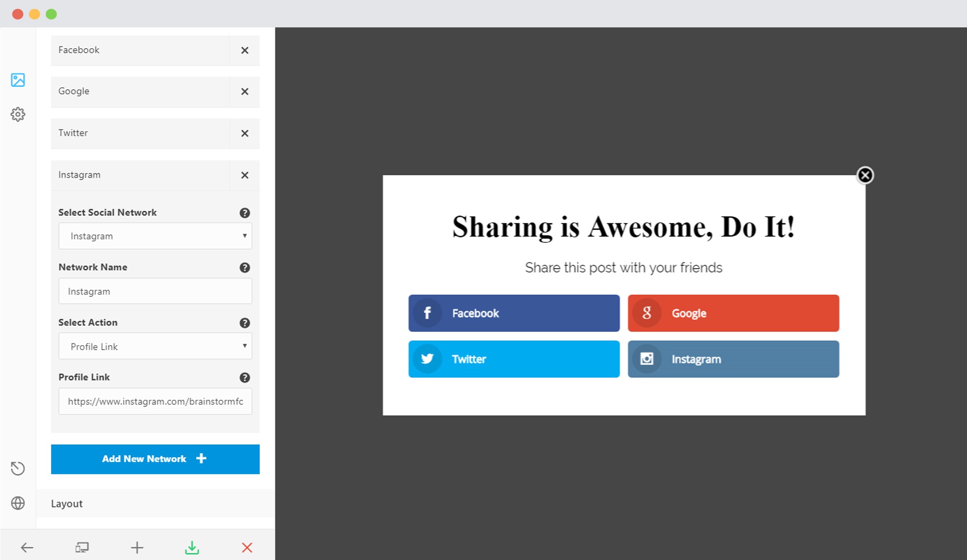The width and height of the screenshot is (967, 560).
Task: Click the Facebook share button in popup
Action: click(x=514, y=313)
